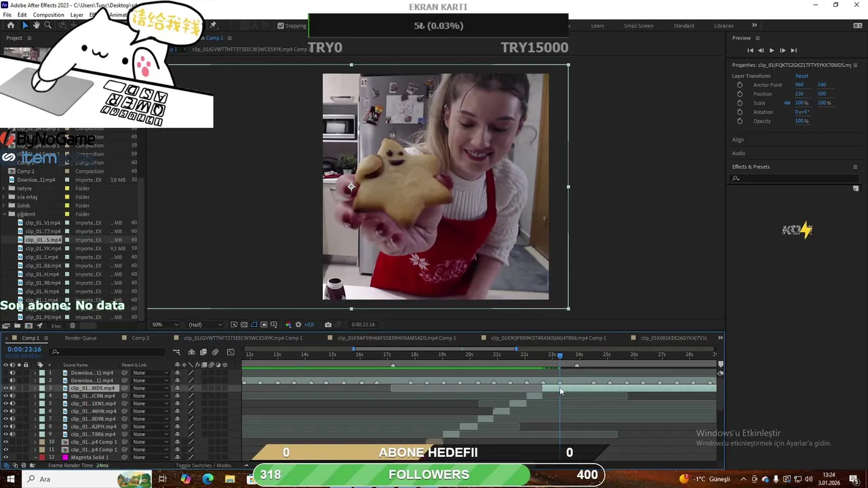Click the timeline current time 0:00:23:16
This screenshot has height=488, width=868.
pyautogui.click(x=24, y=349)
